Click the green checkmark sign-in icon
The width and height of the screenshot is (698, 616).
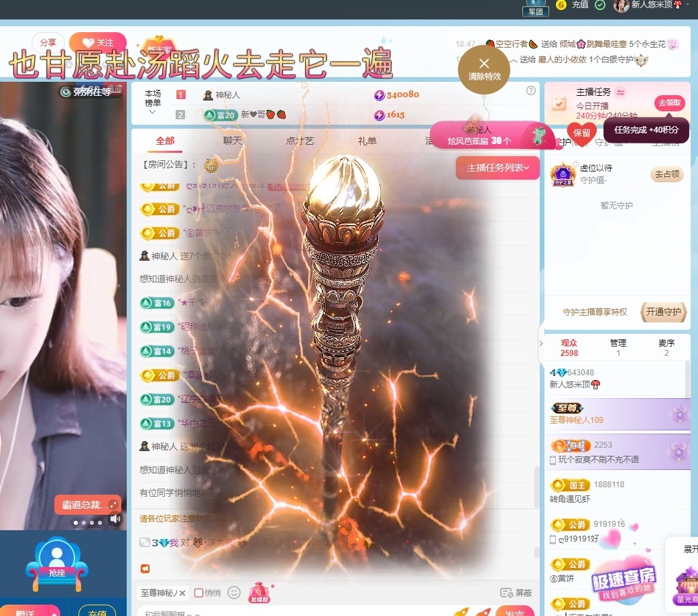(600, 5)
